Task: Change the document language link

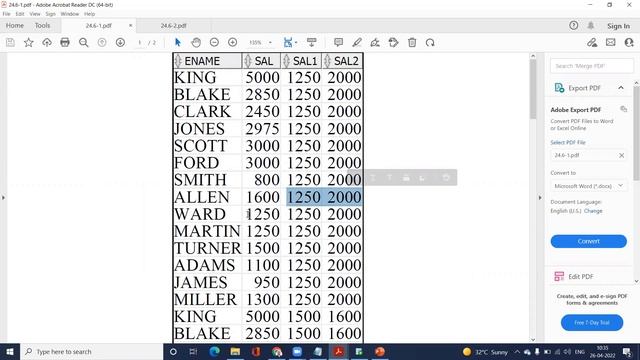Action: 593,211
